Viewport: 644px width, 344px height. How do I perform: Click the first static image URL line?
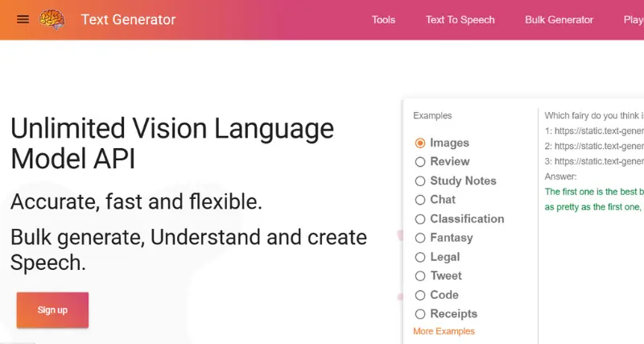click(x=594, y=131)
